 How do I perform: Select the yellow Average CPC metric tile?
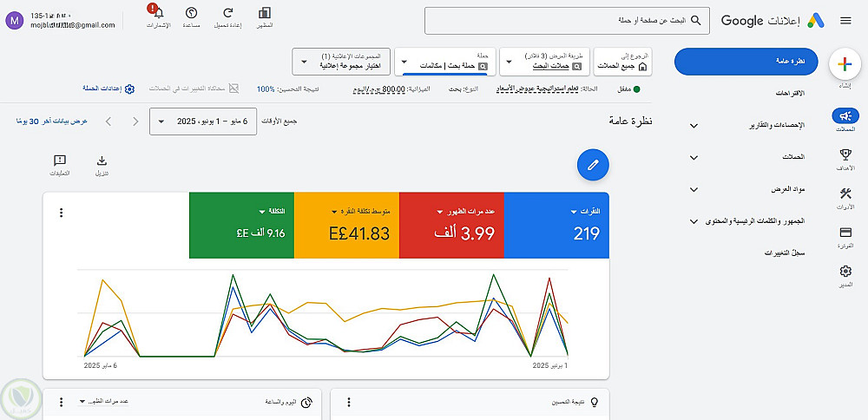pos(346,226)
